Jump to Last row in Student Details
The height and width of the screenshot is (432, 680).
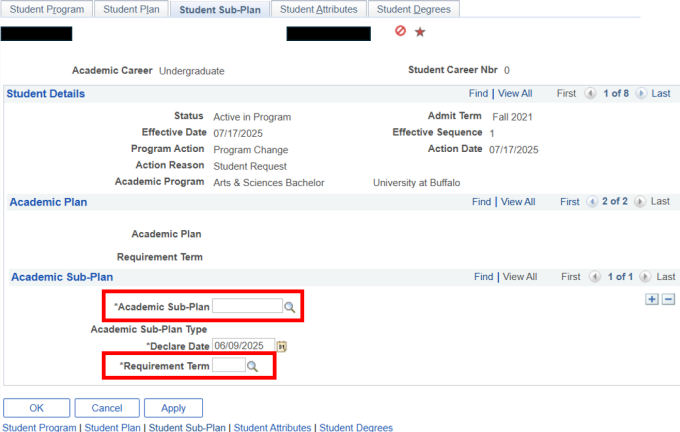point(660,93)
